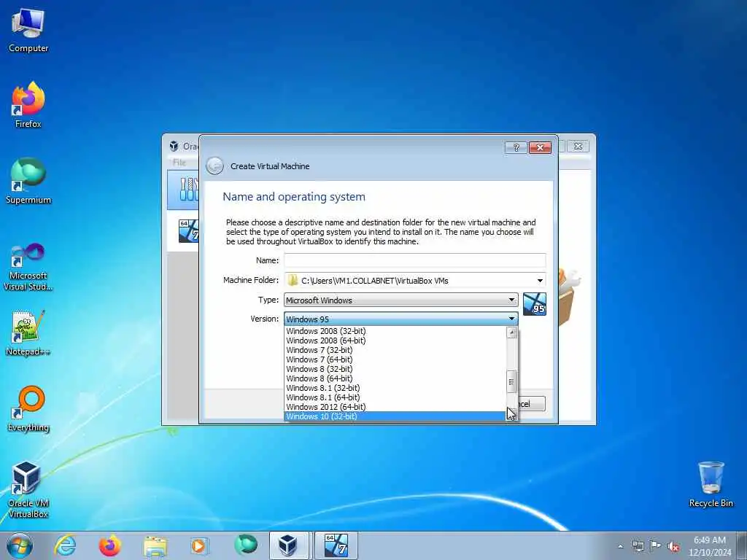
Task: Open Supermium desktop shortcut
Action: pyautogui.click(x=28, y=182)
